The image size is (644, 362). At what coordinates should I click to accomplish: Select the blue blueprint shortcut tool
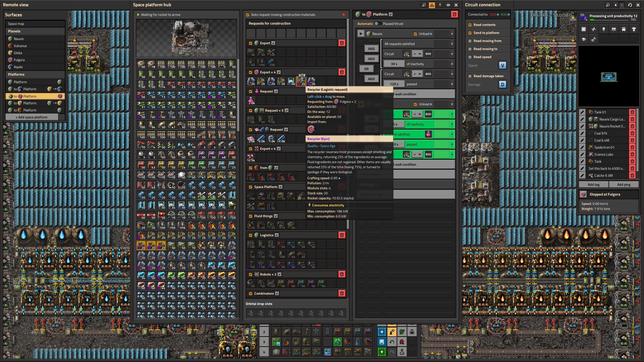point(382,332)
